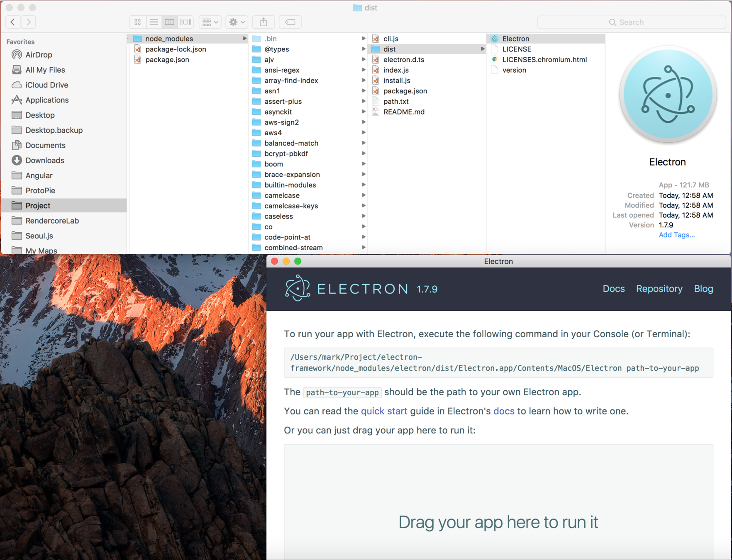Switch Finder to icon view

(x=138, y=22)
